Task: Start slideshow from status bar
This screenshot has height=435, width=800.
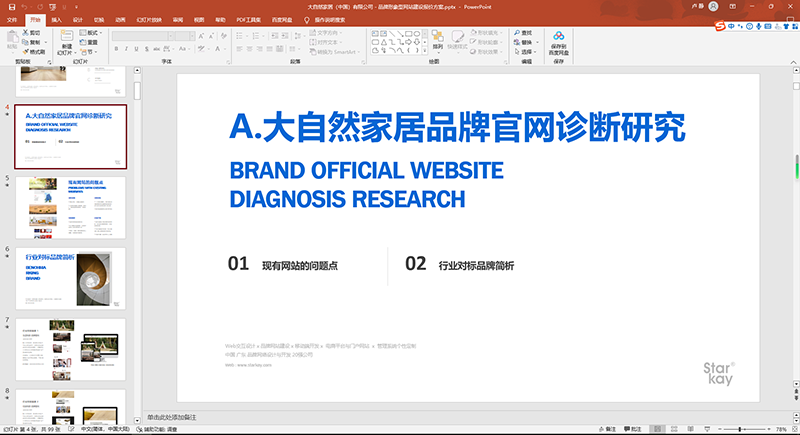Action: (x=707, y=429)
